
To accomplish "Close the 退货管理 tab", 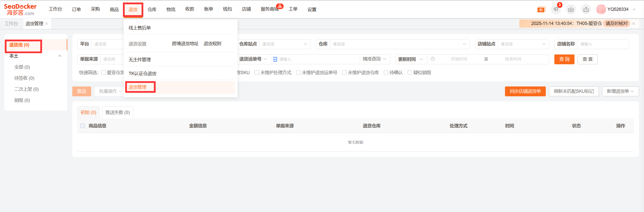I will tap(47, 24).
